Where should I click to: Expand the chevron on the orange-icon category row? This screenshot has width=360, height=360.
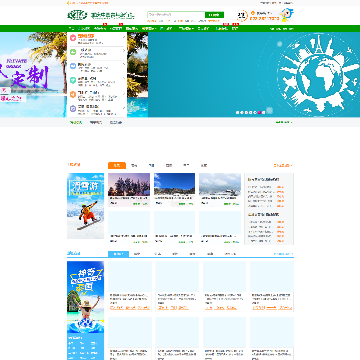(x=124, y=94)
